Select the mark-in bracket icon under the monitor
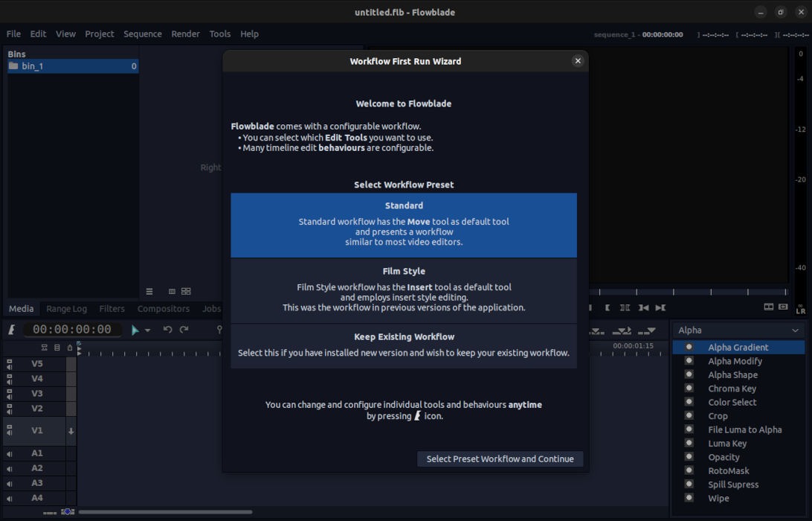This screenshot has height=521, width=812. point(608,307)
